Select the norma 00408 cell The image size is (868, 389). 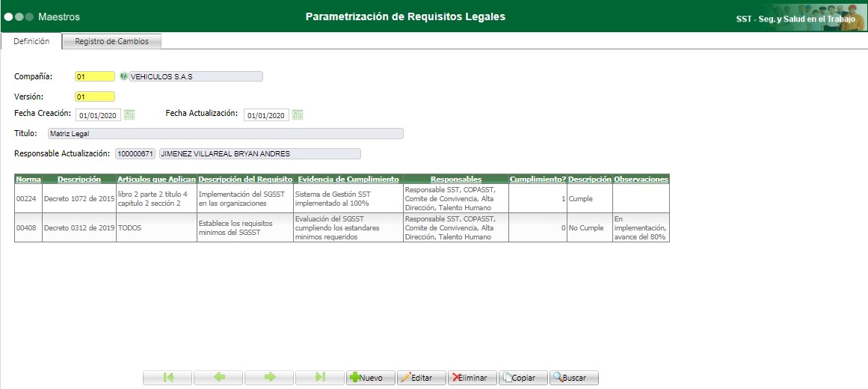(28, 227)
